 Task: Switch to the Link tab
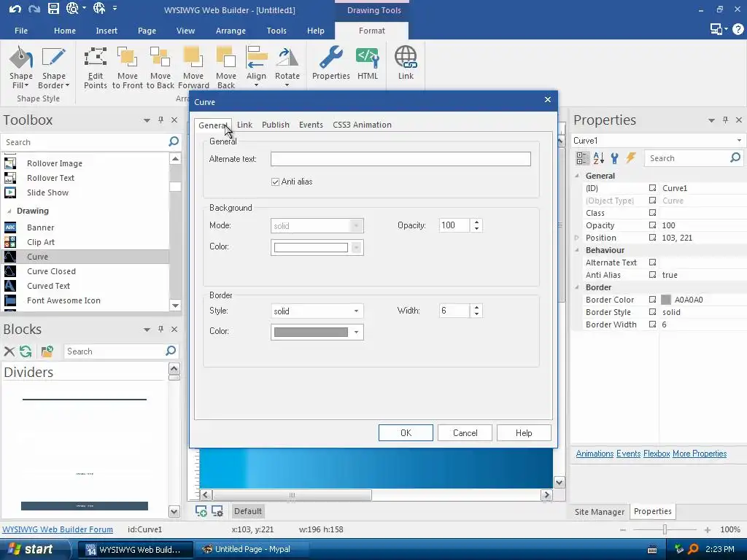[x=244, y=125]
